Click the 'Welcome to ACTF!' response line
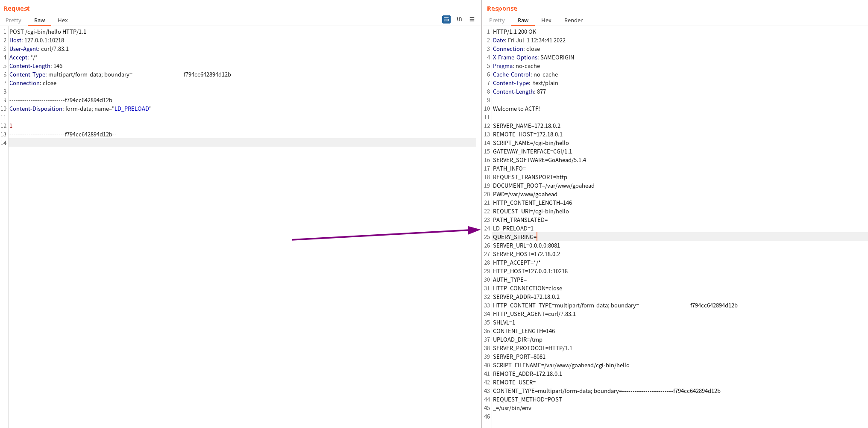The height and width of the screenshot is (428, 868). click(516, 109)
